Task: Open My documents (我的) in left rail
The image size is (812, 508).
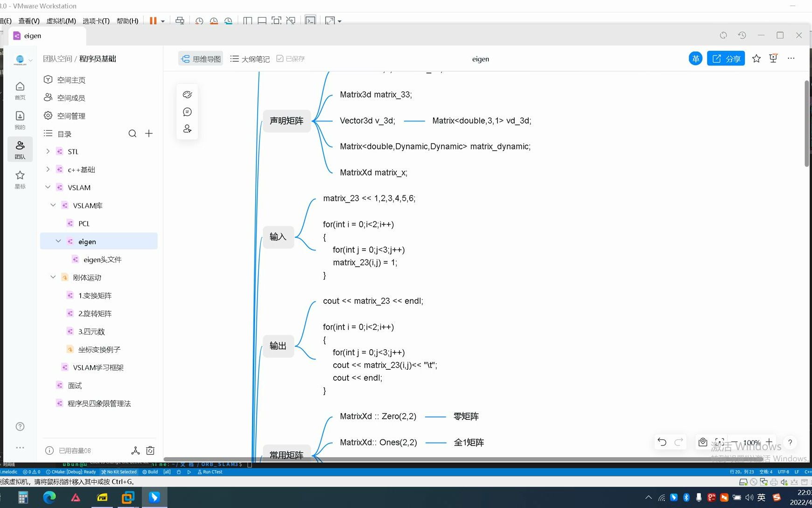Action: 20,120
